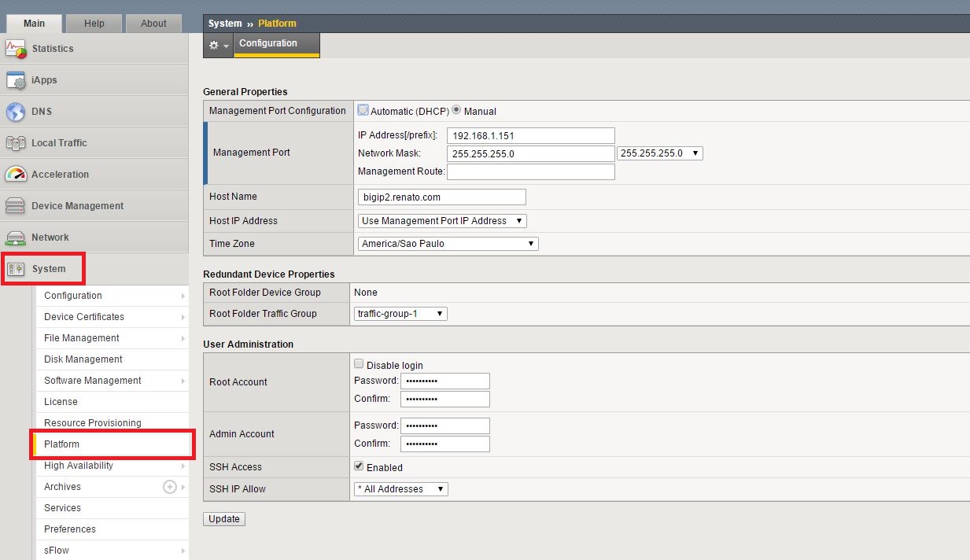Click the Acceleration gauge icon

click(17, 175)
